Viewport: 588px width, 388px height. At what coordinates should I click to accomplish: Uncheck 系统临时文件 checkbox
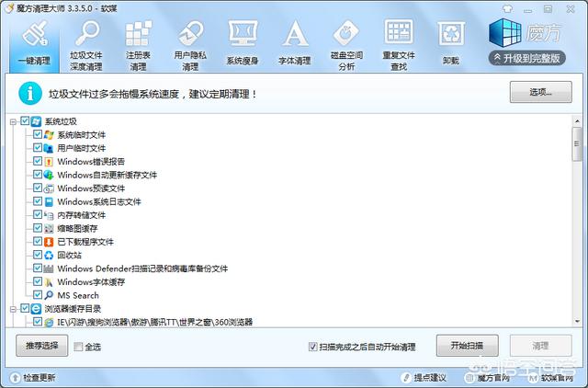(x=37, y=134)
